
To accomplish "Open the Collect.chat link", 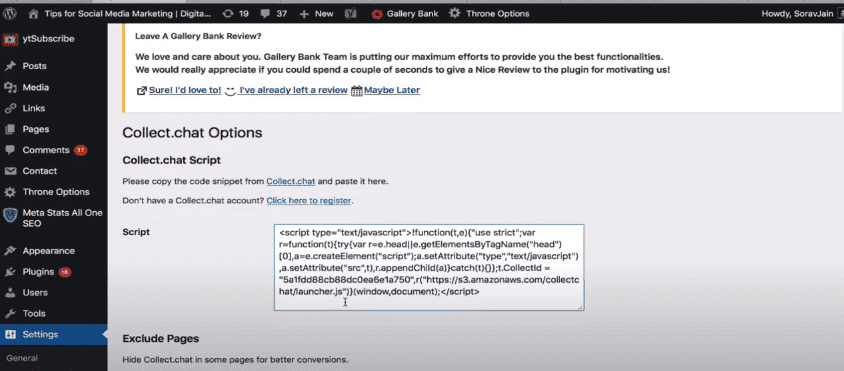I will pyautogui.click(x=291, y=181).
